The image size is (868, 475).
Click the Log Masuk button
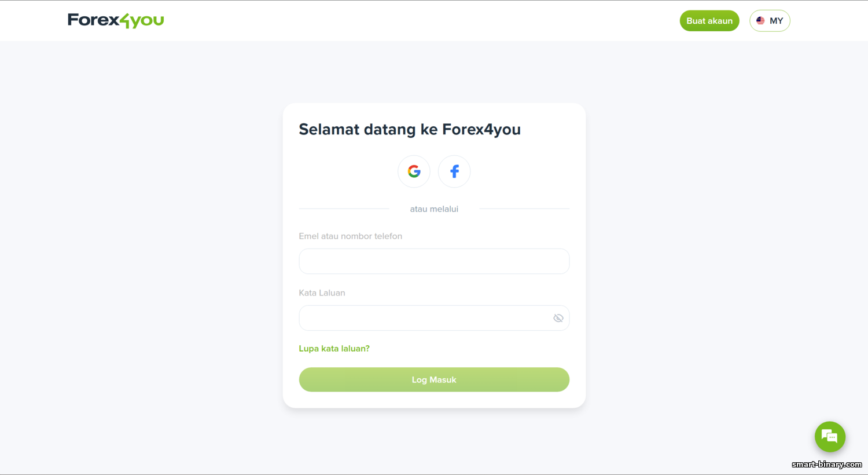tap(434, 379)
